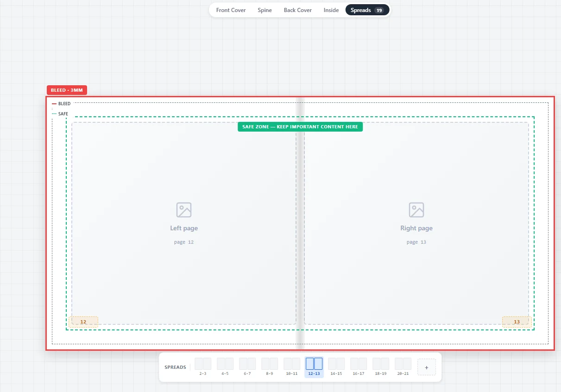Jump to spread thumbnail 20-21
This screenshot has height=392, width=561.
tap(403, 367)
